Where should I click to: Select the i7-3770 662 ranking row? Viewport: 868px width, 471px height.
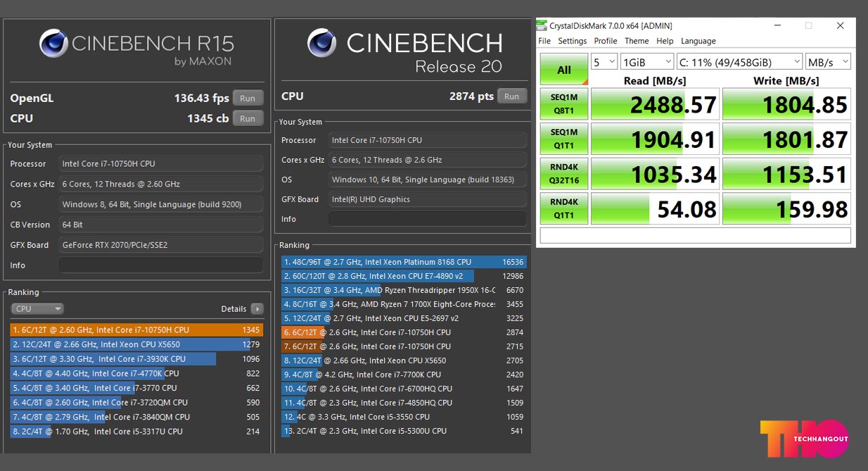(136, 388)
